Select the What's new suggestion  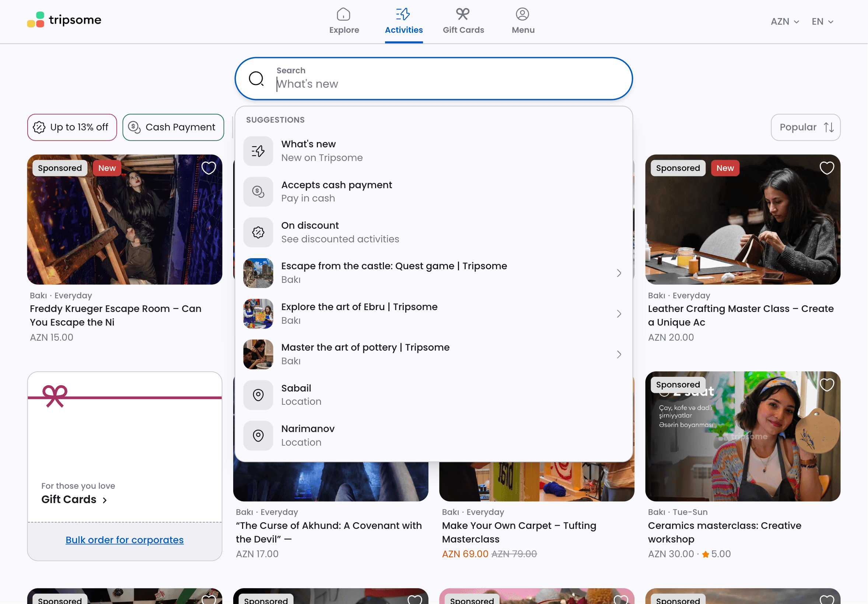(434, 151)
